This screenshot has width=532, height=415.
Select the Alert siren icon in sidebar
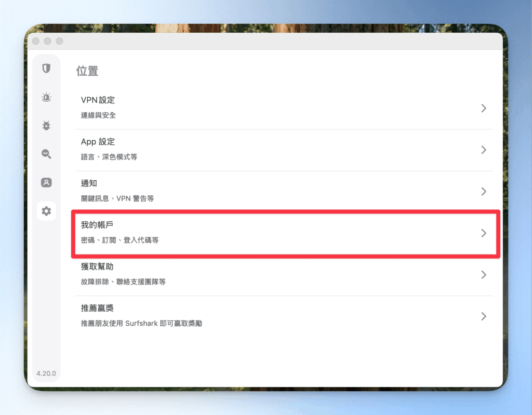[46, 98]
